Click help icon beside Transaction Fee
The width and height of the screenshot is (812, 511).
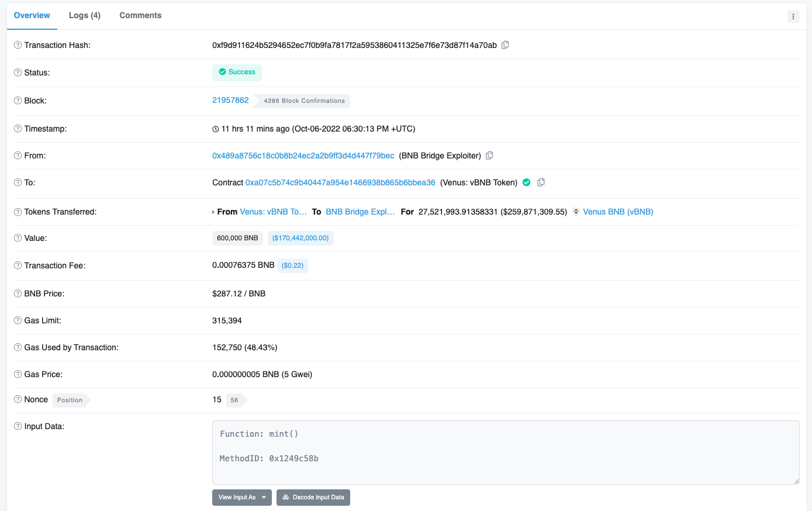18,265
